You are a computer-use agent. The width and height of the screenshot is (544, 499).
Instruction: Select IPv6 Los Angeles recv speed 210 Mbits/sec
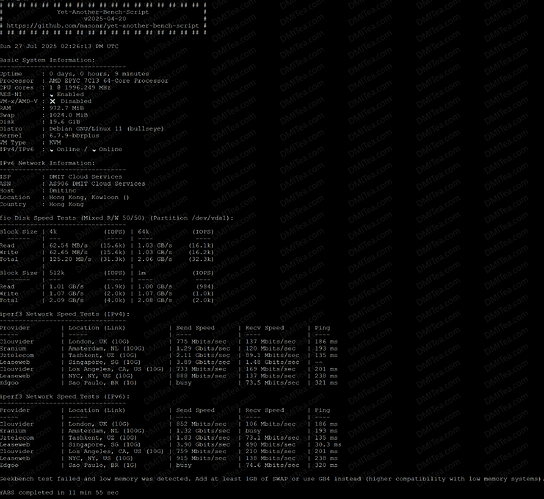(271, 451)
